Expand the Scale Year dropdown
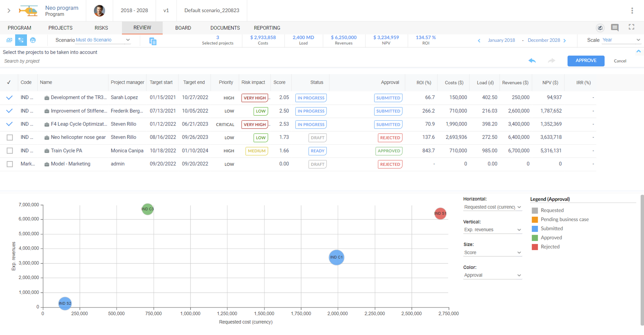Image resolution: width=644 pixels, height=335 pixels. (621, 40)
